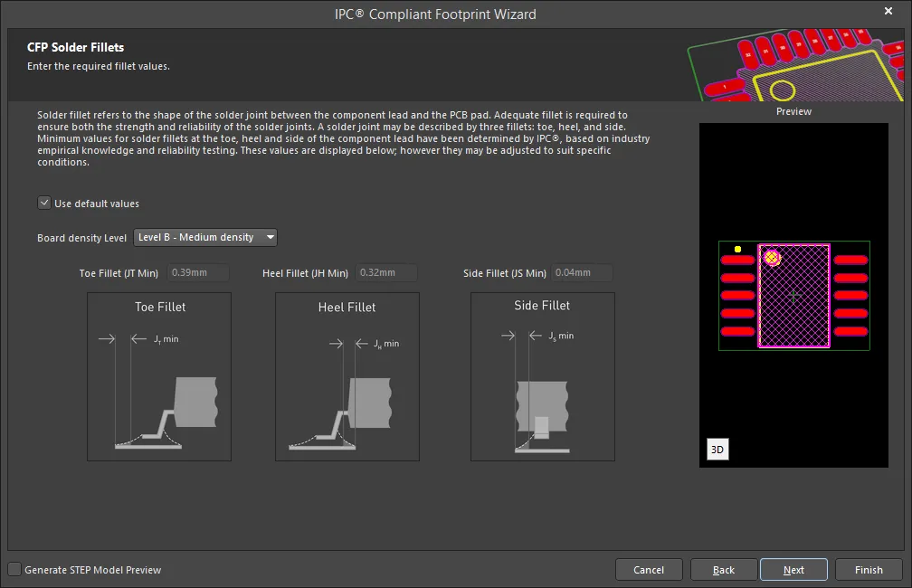Click the Toe Fillet diagram
Image resolution: width=912 pixels, height=588 pixels.
[159, 377]
